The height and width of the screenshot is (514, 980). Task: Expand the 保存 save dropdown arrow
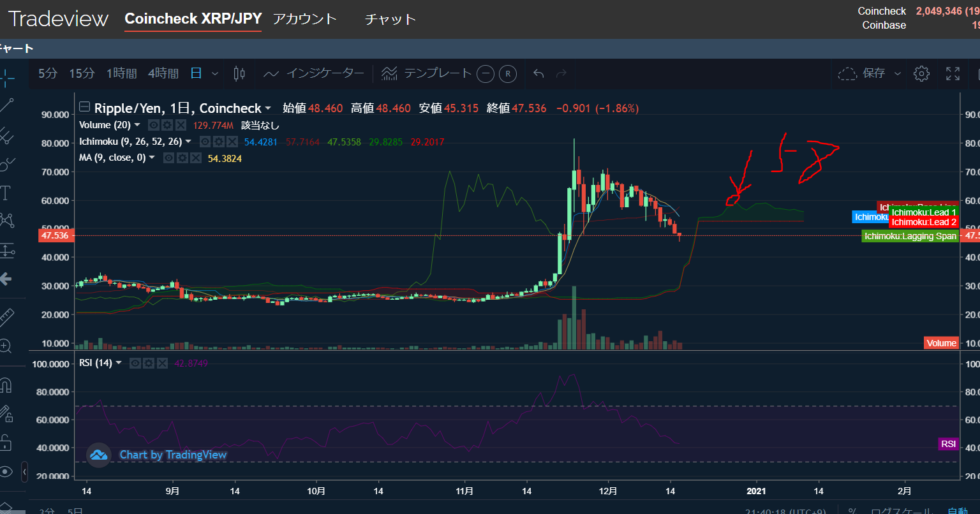click(897, 74)
